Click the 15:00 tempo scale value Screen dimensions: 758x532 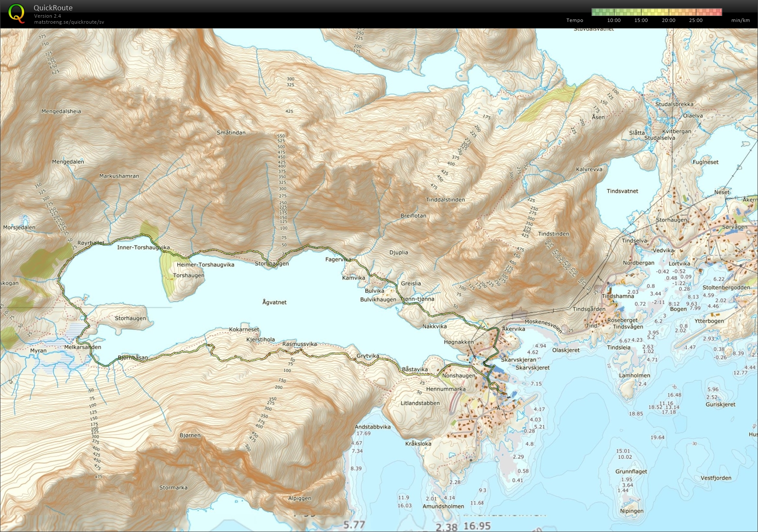coord(641,20)
